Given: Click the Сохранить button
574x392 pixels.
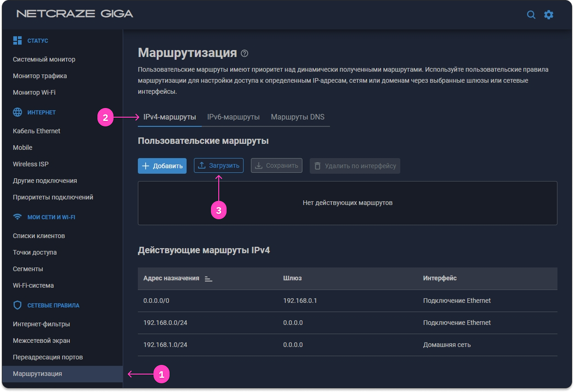Looking at the screenshot, I should click(x=277, y=165).
